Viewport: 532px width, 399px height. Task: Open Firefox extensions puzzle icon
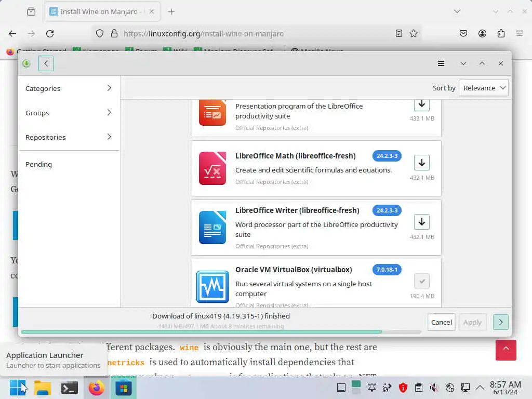point(501,33)
